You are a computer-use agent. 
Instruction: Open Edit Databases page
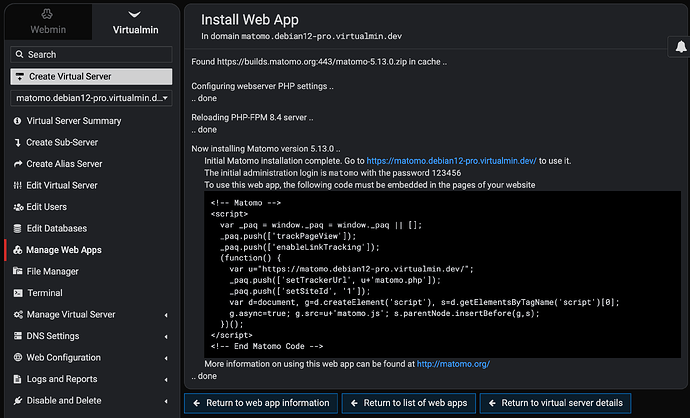point(57,228)
